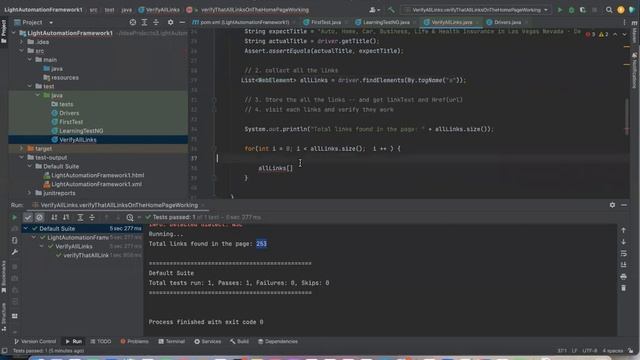
Task: Open the Version Control tool window
Action: 35,341
